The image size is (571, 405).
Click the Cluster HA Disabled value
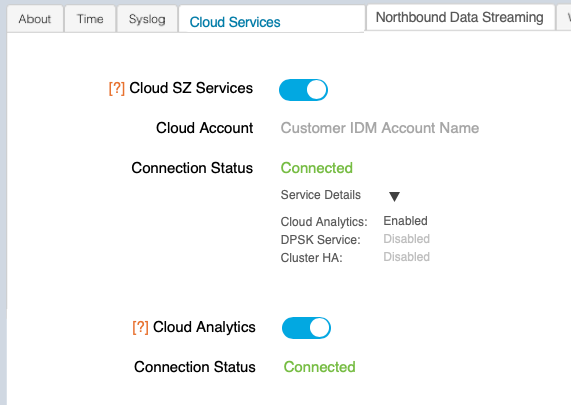coord(406,257)
